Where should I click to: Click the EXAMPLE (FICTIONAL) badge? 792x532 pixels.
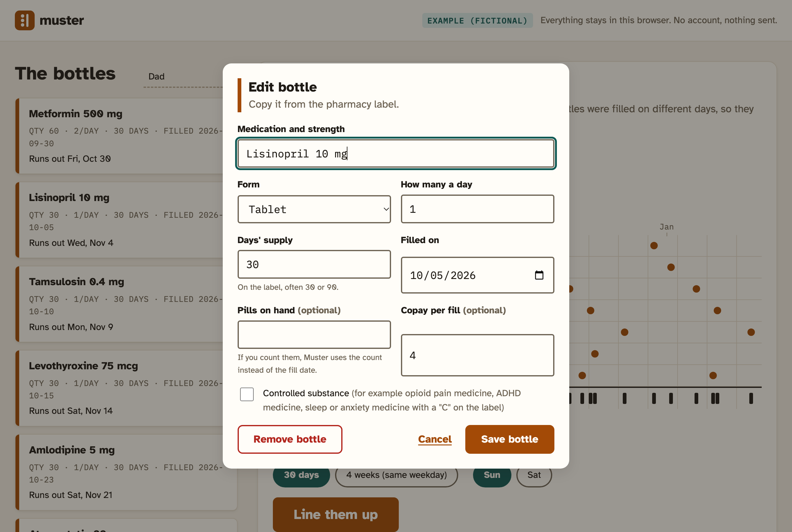pyautogui.click(x=477, y=21)
